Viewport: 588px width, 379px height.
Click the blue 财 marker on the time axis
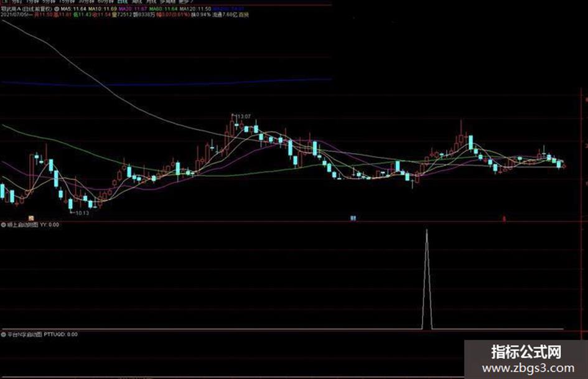(353, 218)
